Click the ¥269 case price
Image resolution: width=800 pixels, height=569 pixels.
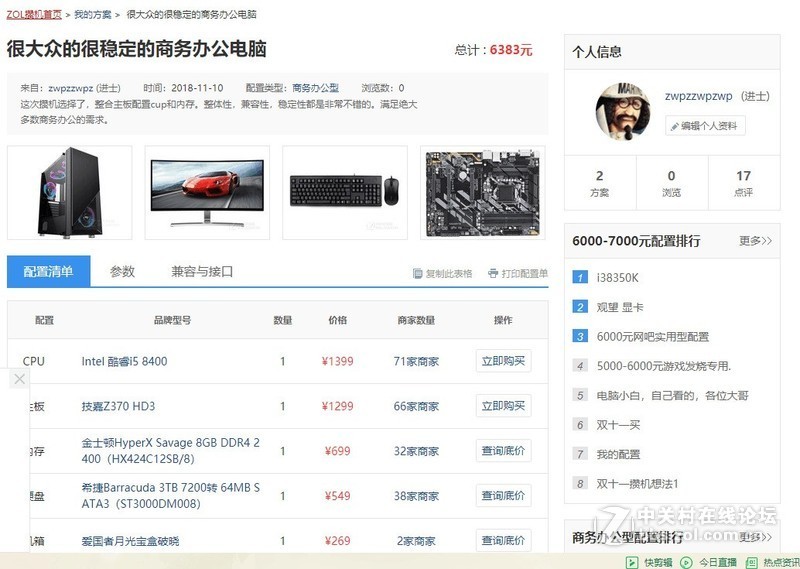337,541
